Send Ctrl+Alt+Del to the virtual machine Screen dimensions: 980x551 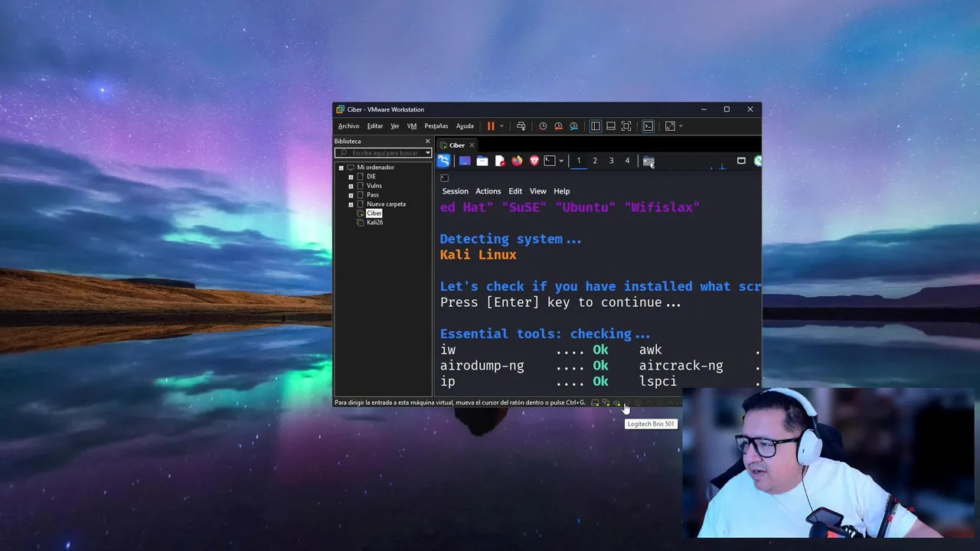pyautogui.click(x=521, y=126)
